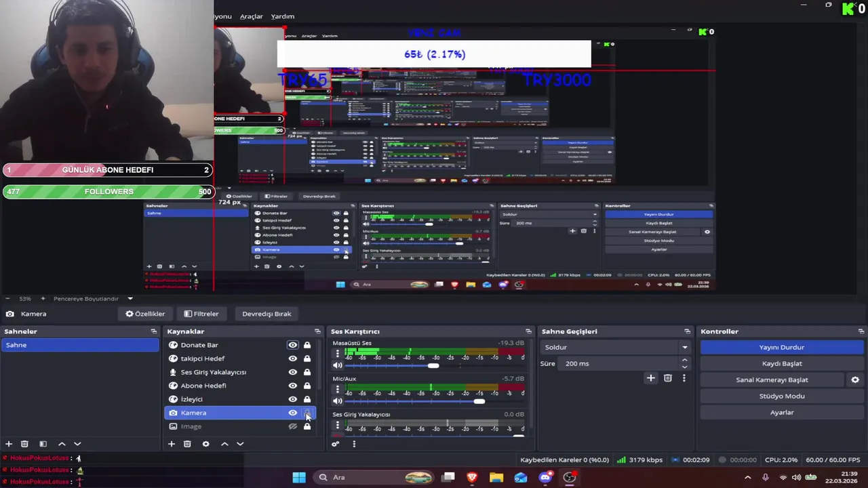Undock the Sahne Geçişleri panel
Image resolution: width=868 pixels, height=488 pixels.
click(687, 331)
